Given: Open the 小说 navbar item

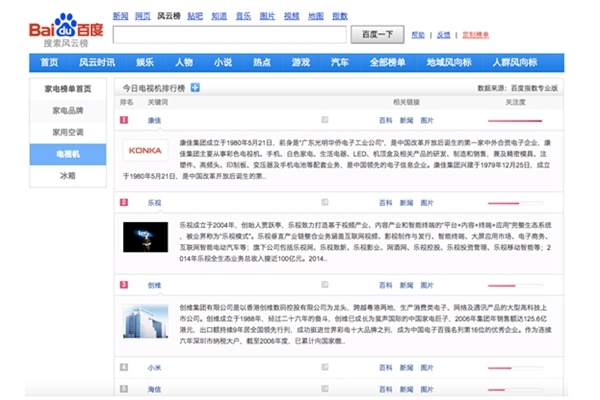Looking at the screenshot, I should click(223, 62).
